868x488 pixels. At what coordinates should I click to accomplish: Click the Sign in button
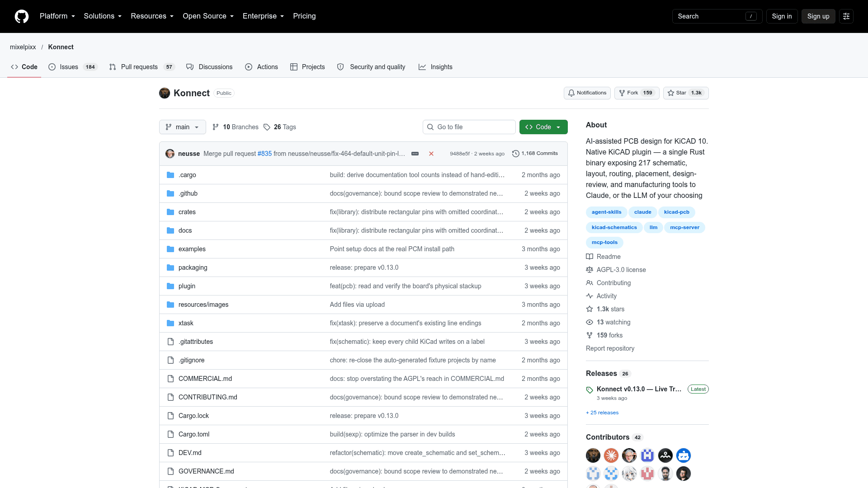click(782, 16)
